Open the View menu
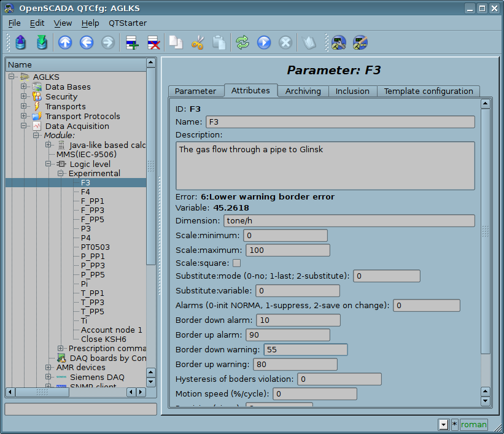 63,23
